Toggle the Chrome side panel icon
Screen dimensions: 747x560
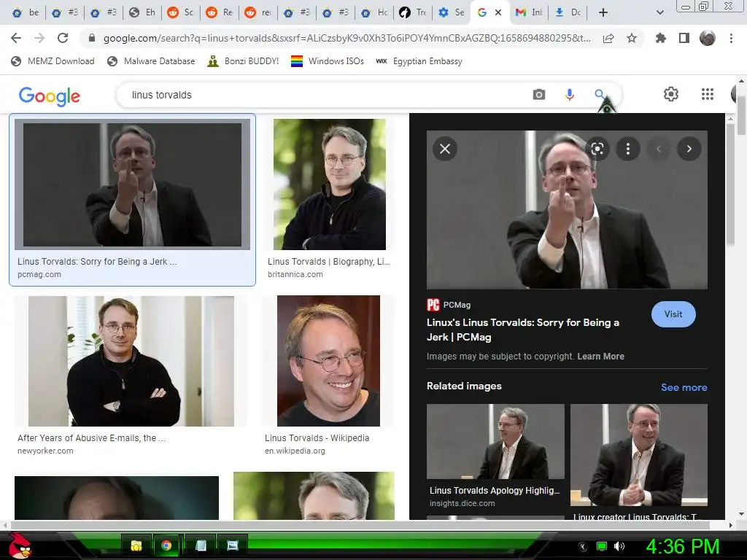(684, 38)
